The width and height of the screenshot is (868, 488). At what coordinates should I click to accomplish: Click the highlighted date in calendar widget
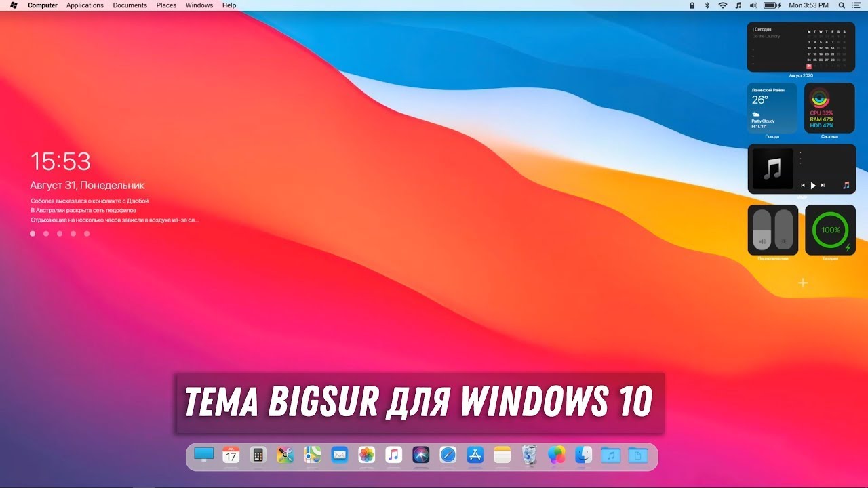tap(809, 66)
